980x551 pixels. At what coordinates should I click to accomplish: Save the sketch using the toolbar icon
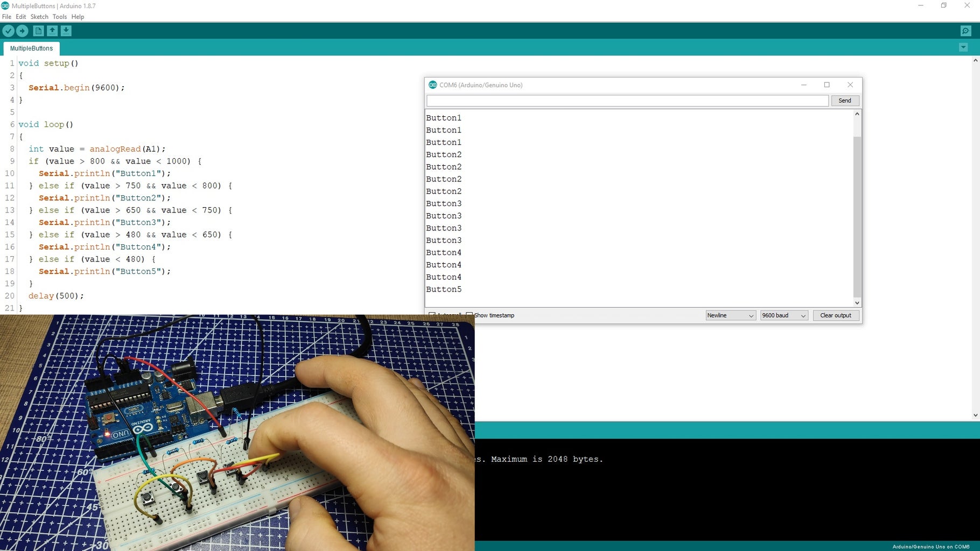[66, 31]
